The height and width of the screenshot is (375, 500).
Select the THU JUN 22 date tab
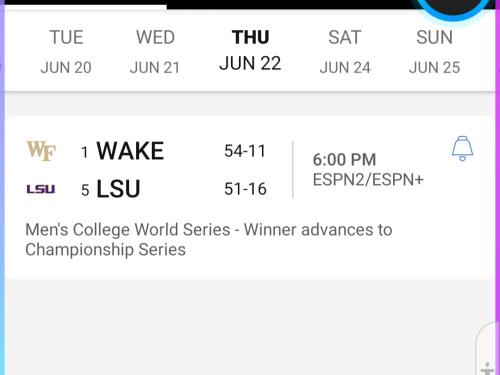click(x=250, y=50)
